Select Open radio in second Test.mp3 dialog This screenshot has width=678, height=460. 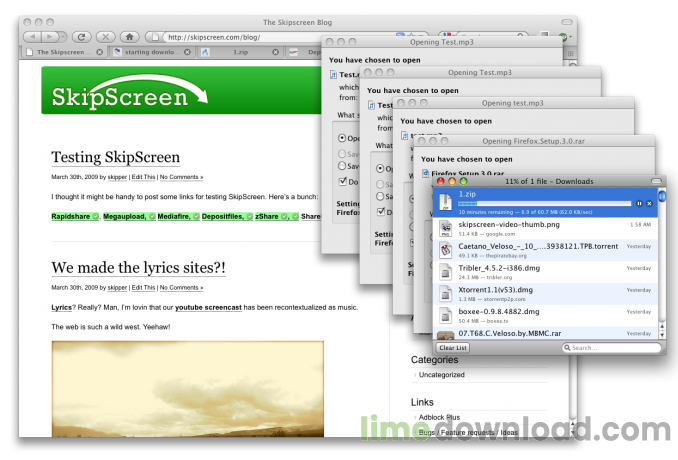380,168
